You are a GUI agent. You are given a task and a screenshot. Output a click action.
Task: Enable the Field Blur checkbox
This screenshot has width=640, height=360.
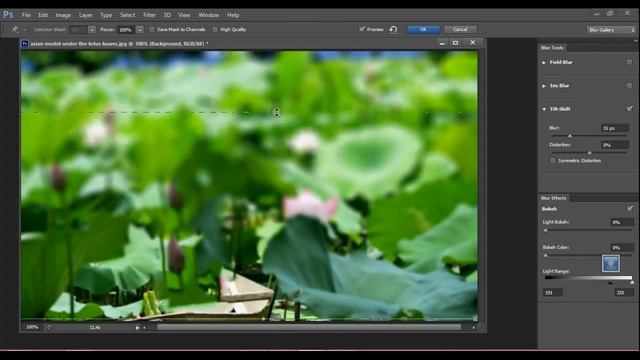(x=629, y=62)
